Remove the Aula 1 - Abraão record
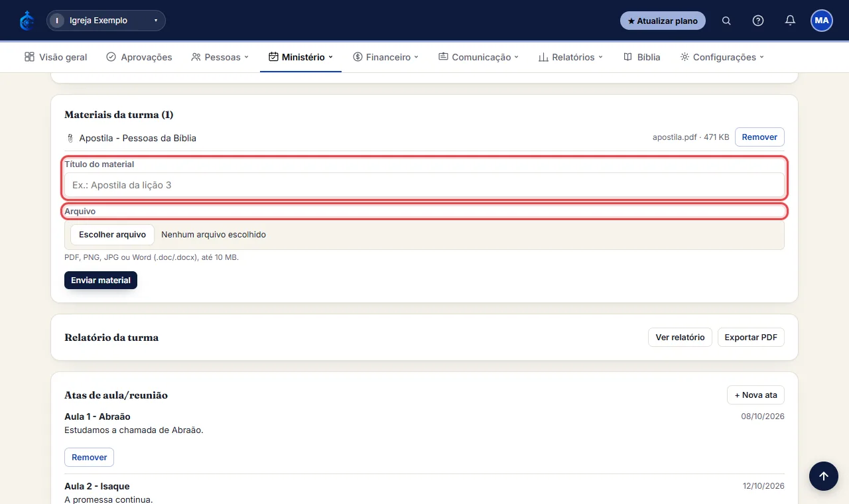849x504 pixels. point(90,458)
